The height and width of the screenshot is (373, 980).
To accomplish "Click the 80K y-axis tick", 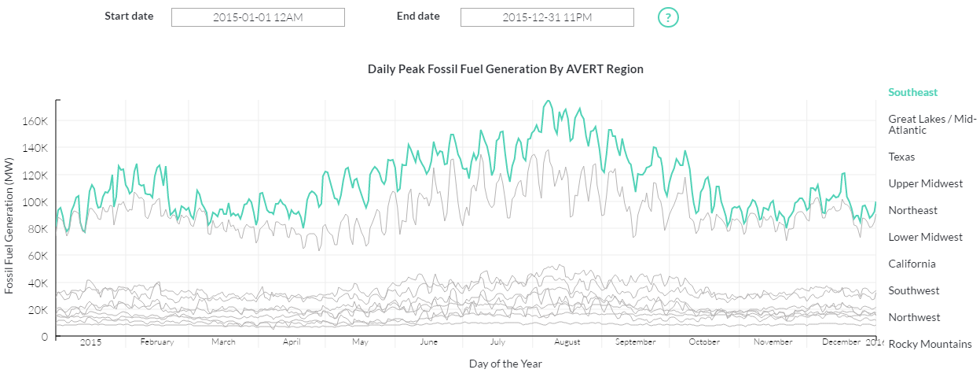I will point(39,229).
